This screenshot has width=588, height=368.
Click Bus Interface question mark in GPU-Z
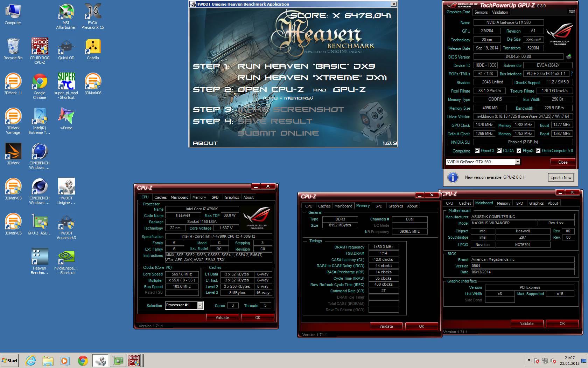click(572, 74)
